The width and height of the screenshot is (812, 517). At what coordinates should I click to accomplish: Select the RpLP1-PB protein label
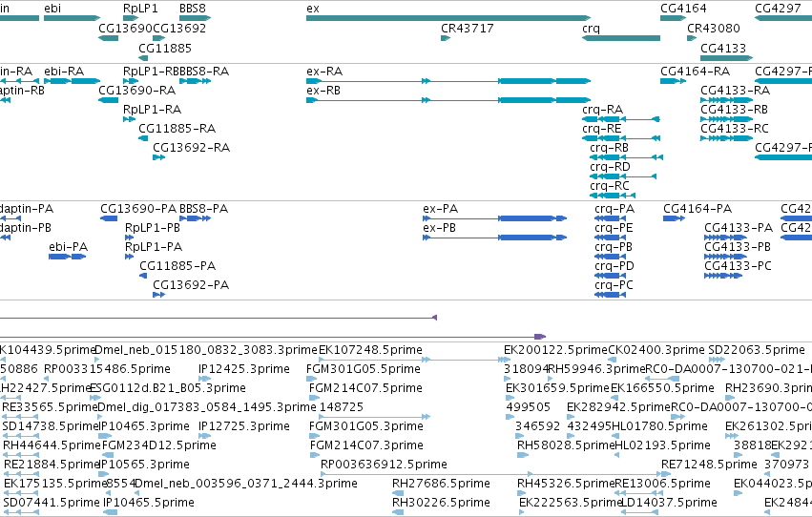pos(153,228)
